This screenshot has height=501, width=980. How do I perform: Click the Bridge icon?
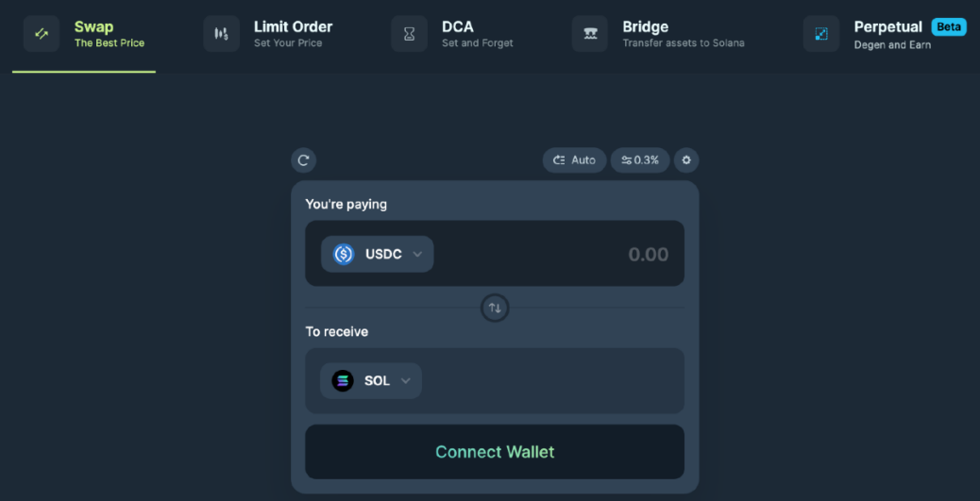[x=590, y=34]
